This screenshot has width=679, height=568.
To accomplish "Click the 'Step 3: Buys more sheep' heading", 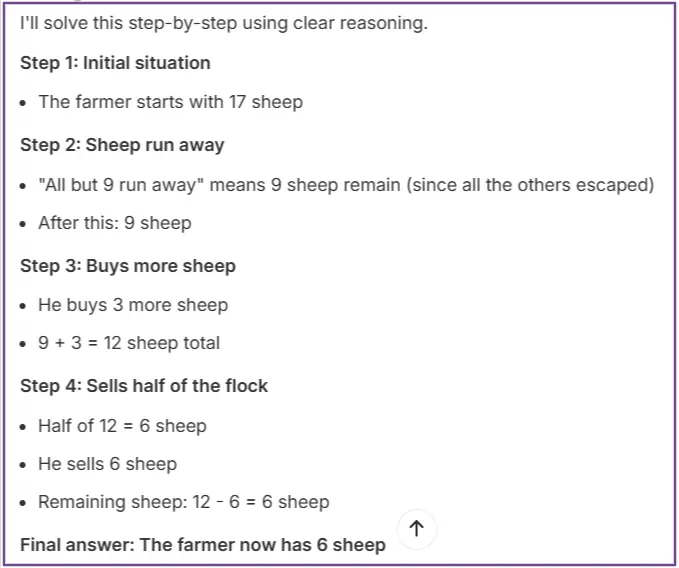I will pos(128,266).
